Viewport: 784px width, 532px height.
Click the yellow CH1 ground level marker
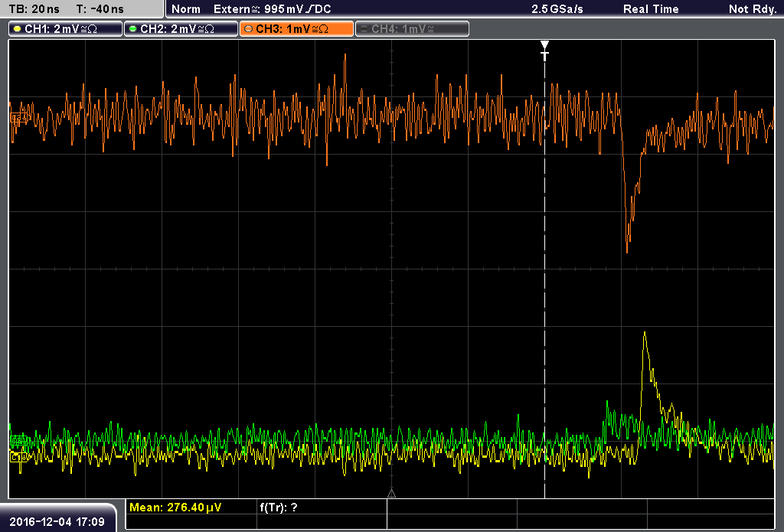pos(19,457)
